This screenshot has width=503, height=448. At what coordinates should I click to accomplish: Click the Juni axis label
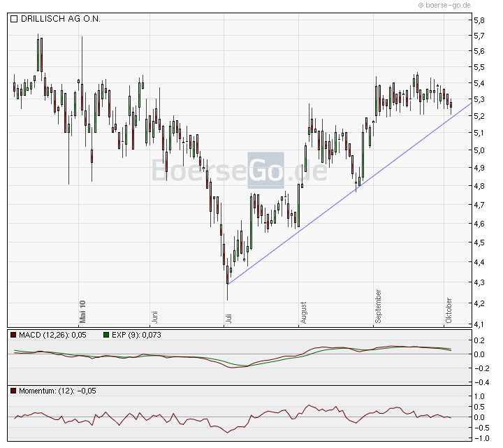pyautogui.click(x=154, y=317)
